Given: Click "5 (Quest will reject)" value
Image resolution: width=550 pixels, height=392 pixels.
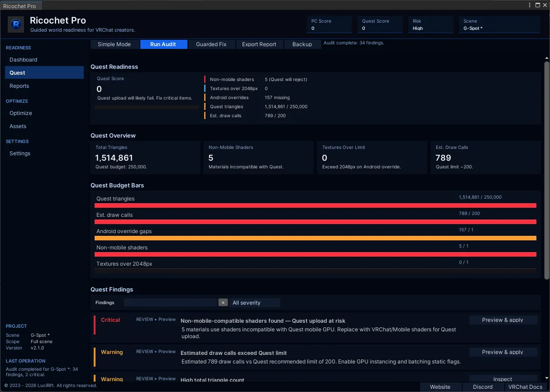Looking at the screenshot, I should 286,80.
